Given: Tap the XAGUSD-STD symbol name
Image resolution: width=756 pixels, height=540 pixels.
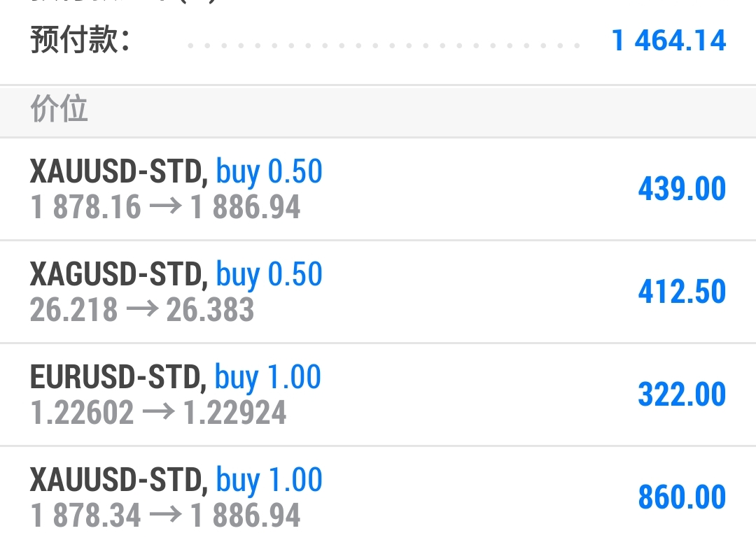Looking at the screenshot, I should click(118, 274).
